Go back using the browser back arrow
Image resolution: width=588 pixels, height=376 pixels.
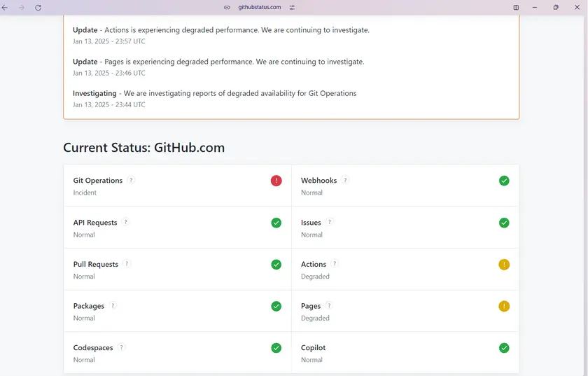pos(5,8)
